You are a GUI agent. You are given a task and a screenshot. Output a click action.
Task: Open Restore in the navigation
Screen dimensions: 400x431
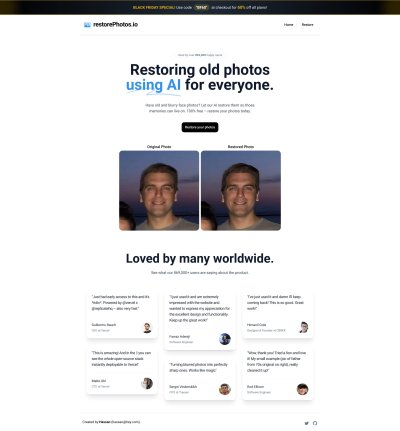307,25
